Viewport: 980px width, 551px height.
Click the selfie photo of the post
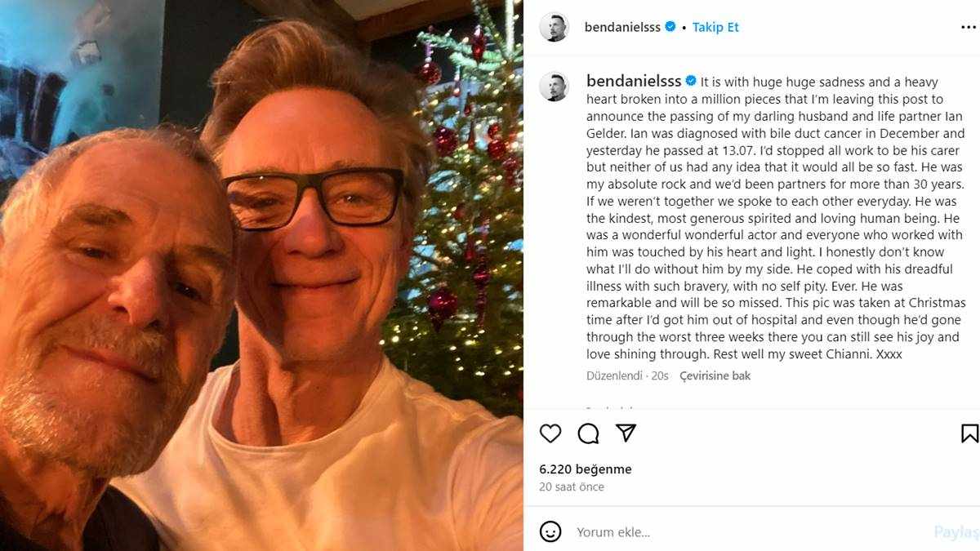261,275
